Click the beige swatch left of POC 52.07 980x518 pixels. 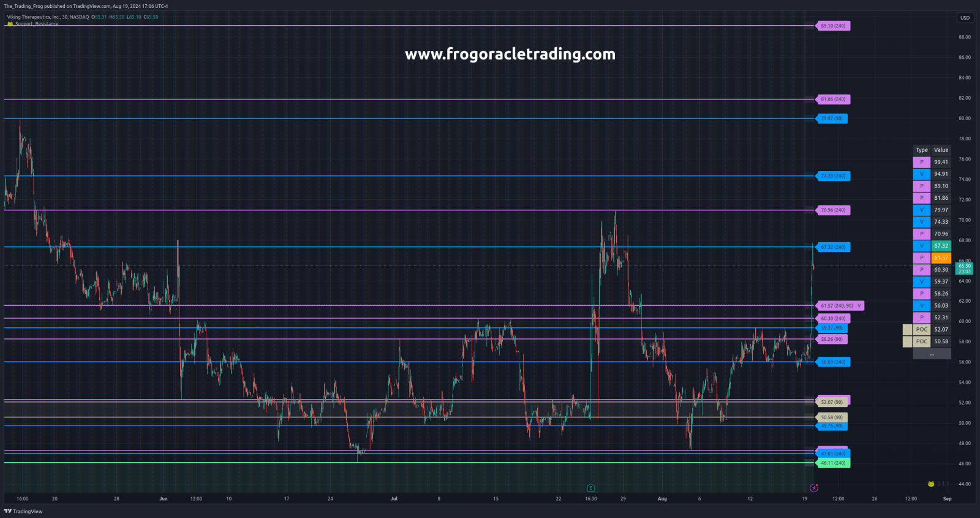pos(907,330)
